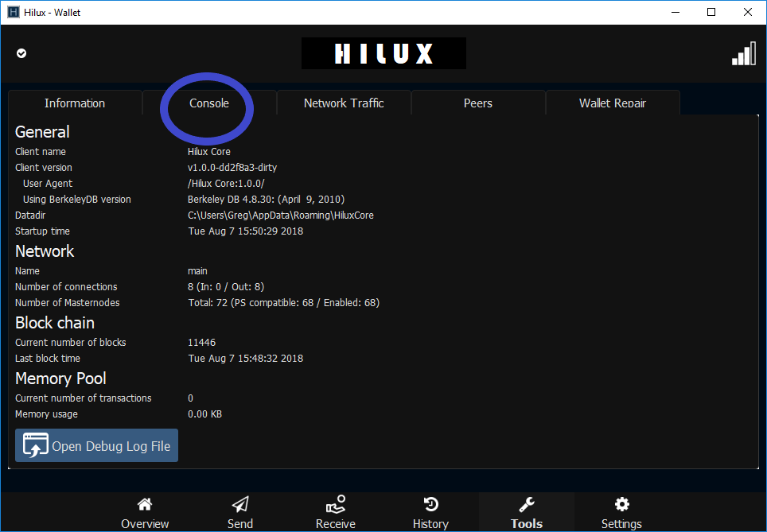Select the client version v1.0.0-dd2f8a3-dirty text
Viewport: 767px width, 532px height.
tap(232, 167)
